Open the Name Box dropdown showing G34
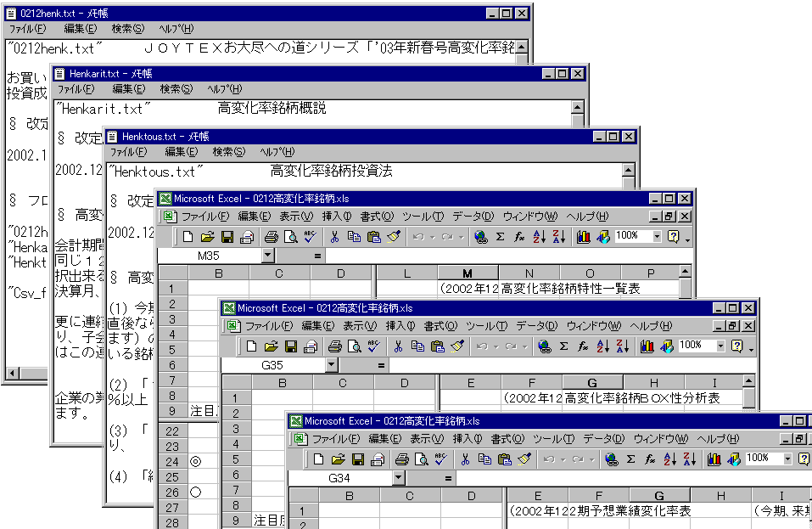The height and width of the screenshot is (529, 812). [x=398, y=478]
